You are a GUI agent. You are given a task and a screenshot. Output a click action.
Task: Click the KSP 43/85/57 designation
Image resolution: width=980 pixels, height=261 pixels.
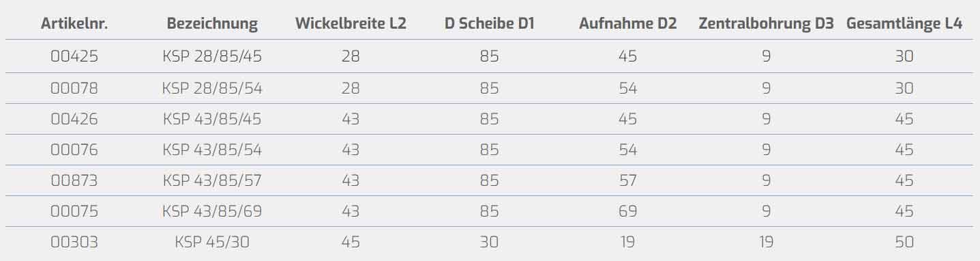click(x=212, y=180)
